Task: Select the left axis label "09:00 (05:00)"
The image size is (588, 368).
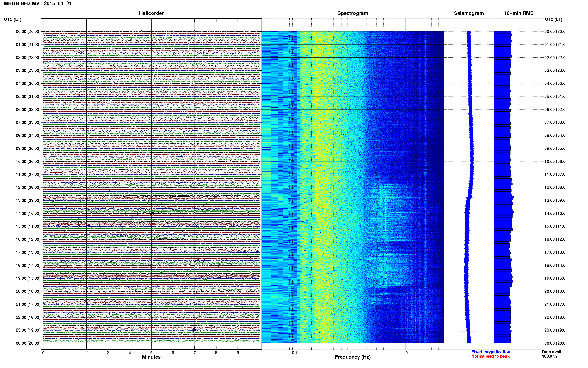Action: 28,148
